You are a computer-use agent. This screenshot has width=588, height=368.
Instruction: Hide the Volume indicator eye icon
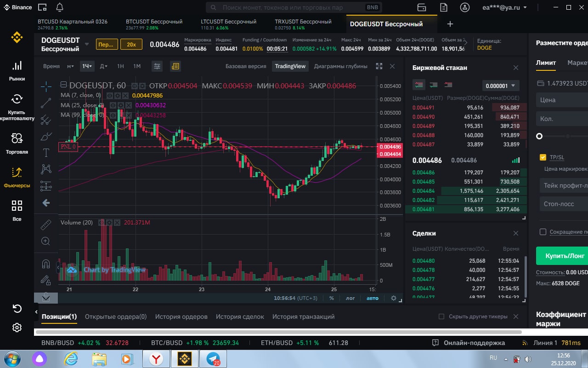[x=101, y=223]
